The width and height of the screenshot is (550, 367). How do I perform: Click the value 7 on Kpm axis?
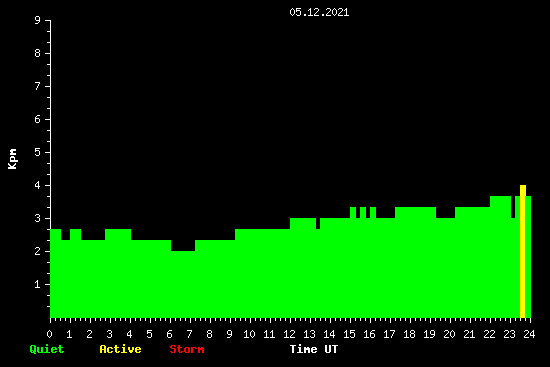(x=38, y=86)
